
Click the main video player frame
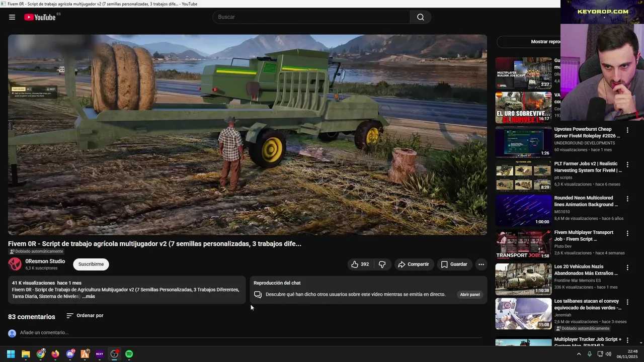tap(248, 134)
